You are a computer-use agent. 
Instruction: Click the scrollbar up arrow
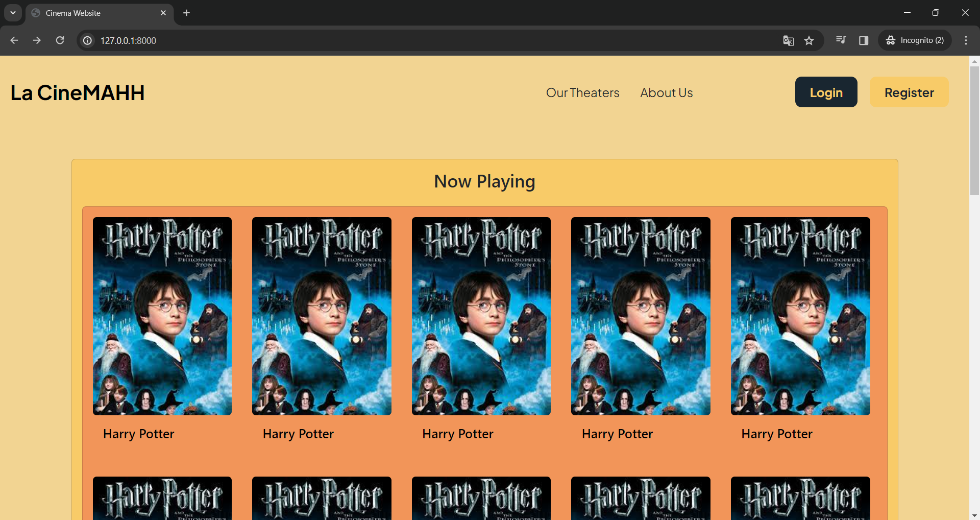(x=974, y=61)
